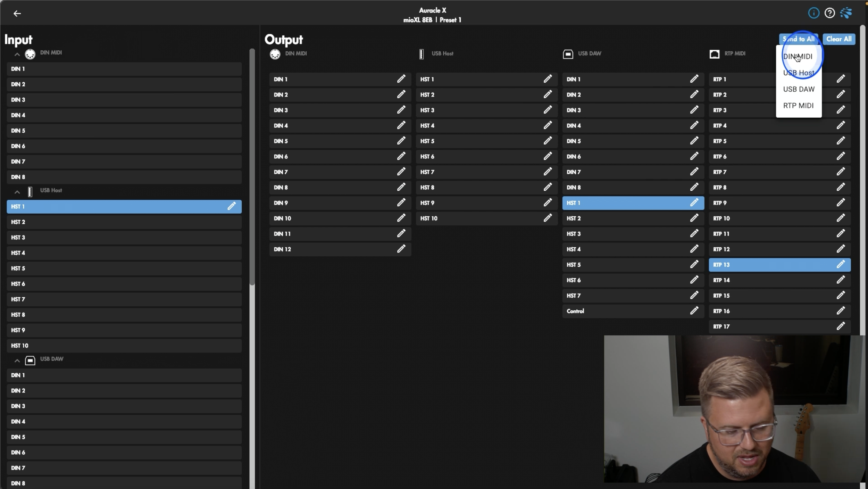The image size is (868, 489).
Task: Click pencil icon for RTP 17
Action: coord(841,326)
